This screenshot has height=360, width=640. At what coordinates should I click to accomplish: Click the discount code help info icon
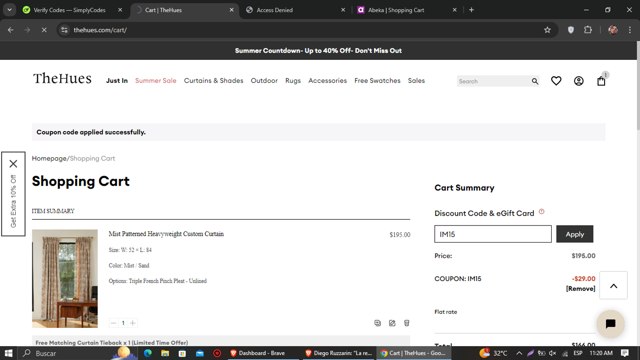pyautogui.click(x=542, y=212)
